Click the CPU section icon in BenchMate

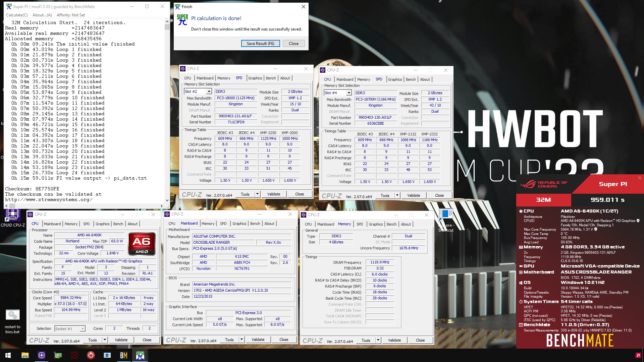(521, 211)
